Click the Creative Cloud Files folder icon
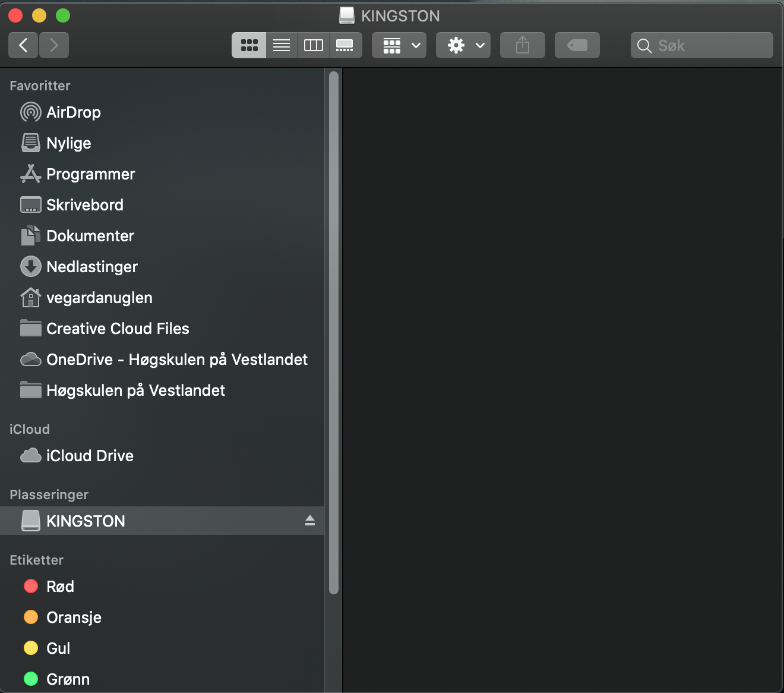 31,328
